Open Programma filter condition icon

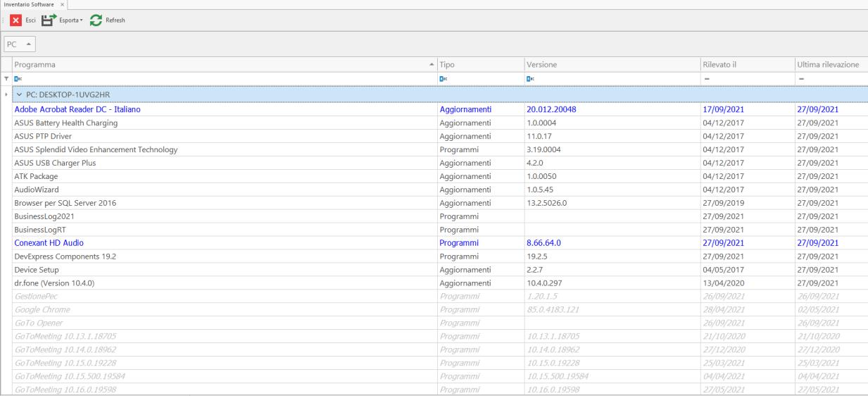[18, 79]
